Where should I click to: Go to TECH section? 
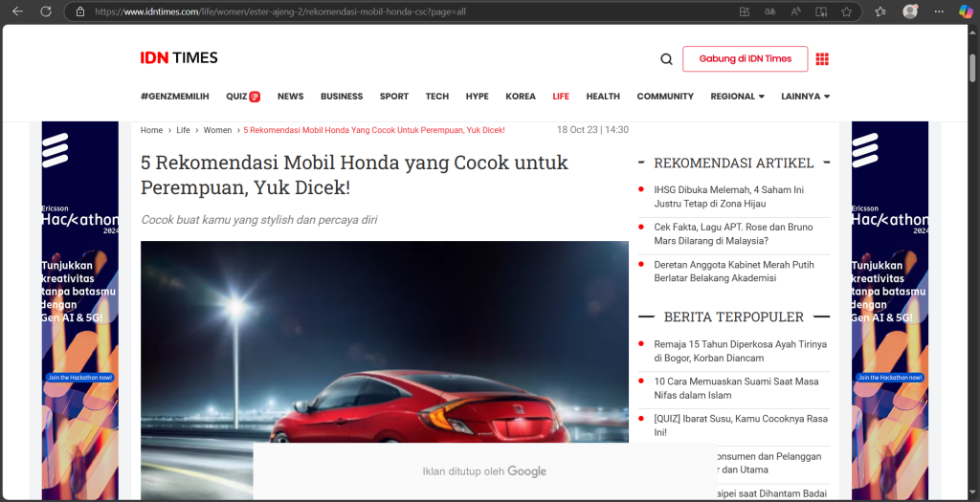[437, 97]
